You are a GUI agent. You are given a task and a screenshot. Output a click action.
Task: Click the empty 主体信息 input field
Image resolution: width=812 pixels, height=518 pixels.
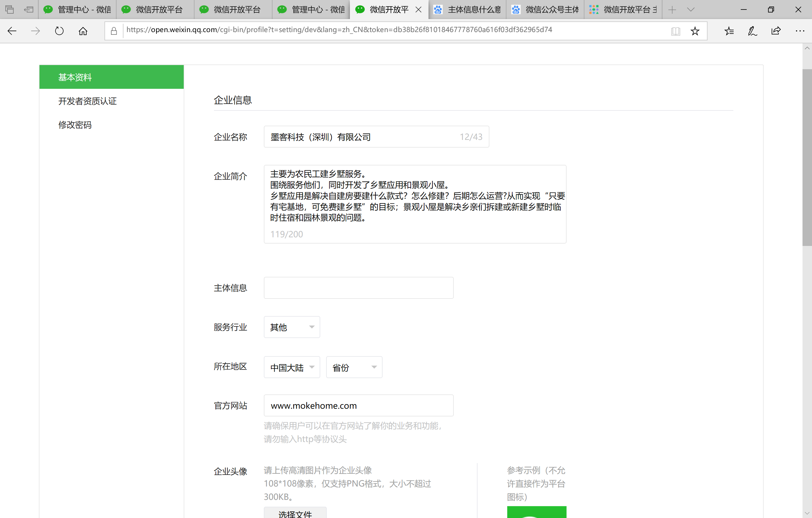pyautogui.click(x=359, y=288)
